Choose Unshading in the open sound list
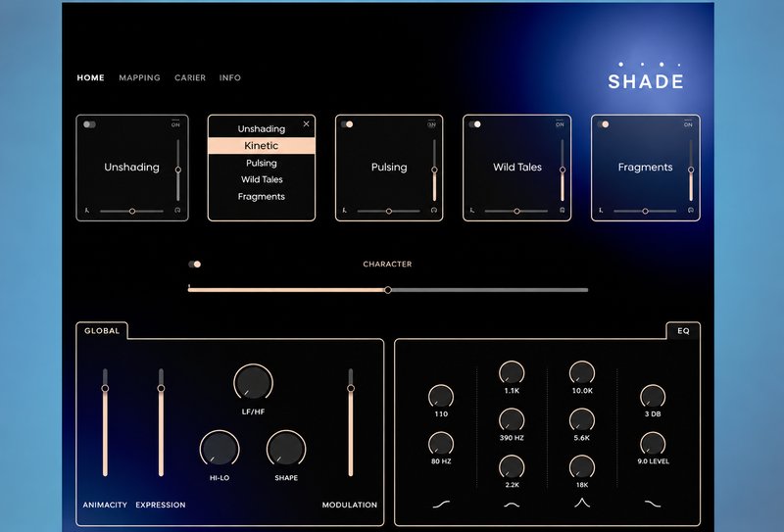Image resolution: width=784 pixels, height=532 pixels. (x=262, y=129)
